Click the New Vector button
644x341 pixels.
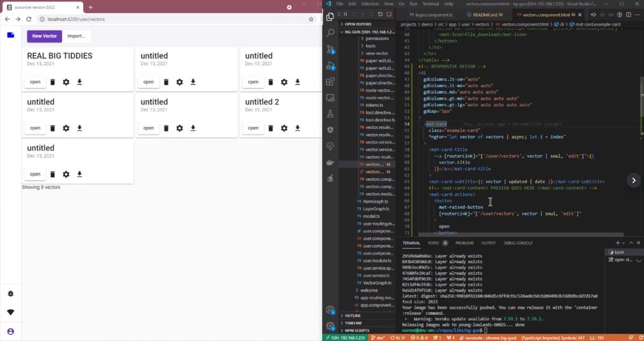coord(45,36)
